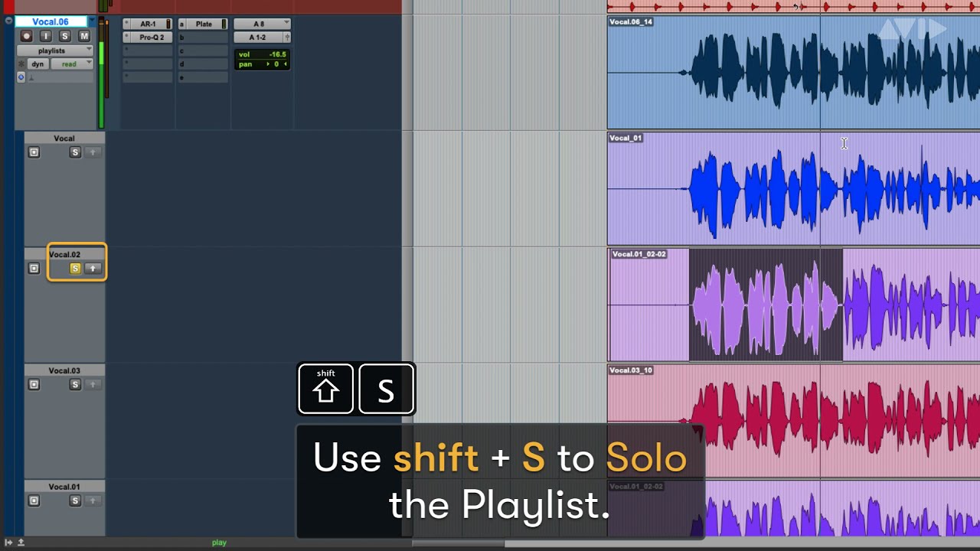Screen dimensions: 980x551
Task: Click the AR-1 insert bypass indicator
Action: point(169,24)
